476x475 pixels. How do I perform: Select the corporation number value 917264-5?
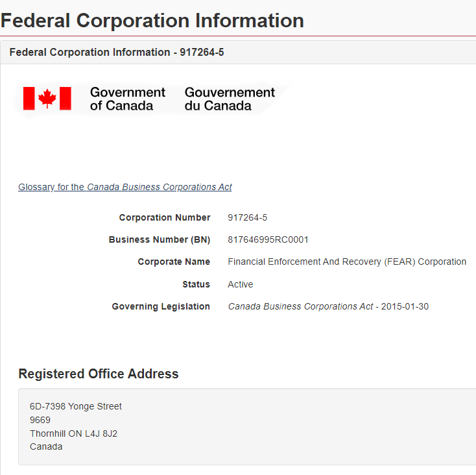pyautogui.click(x=247, y=217)
